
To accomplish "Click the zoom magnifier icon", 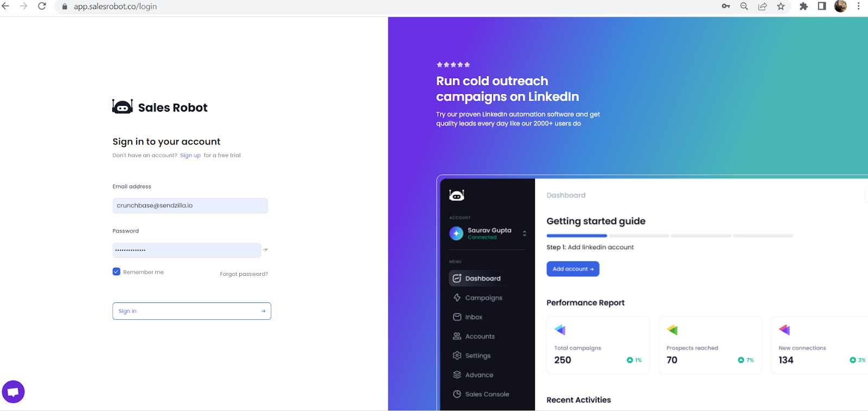I will pyautogui.click(x=744, y=7).
